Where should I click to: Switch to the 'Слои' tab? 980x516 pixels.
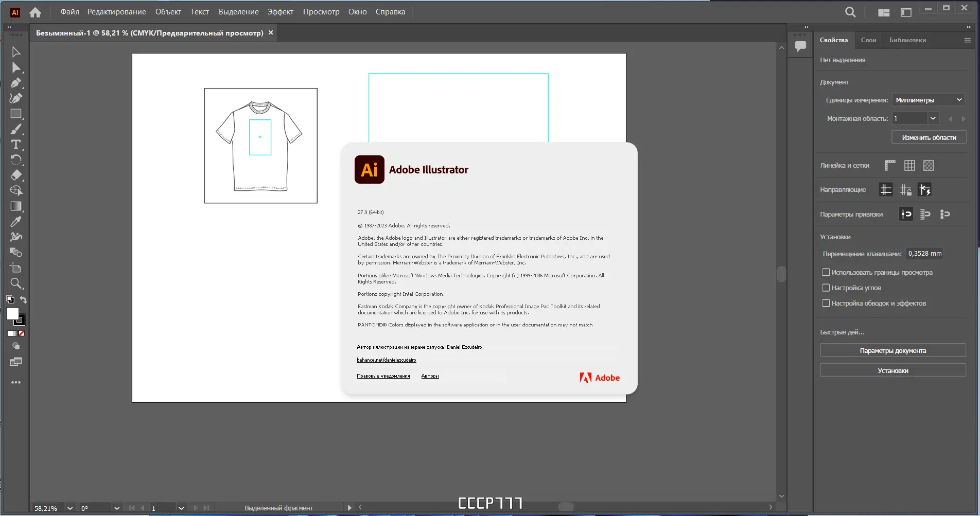(x=869, y=40)
